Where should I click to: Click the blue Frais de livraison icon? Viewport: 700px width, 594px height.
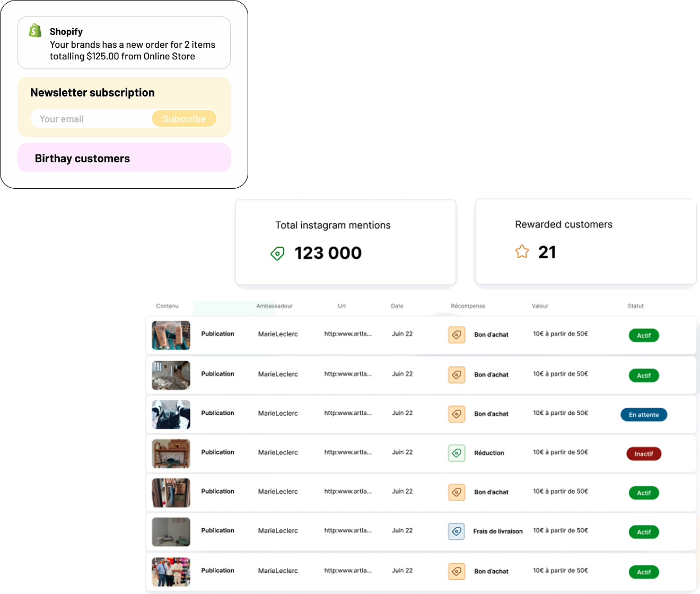point(457,531)
